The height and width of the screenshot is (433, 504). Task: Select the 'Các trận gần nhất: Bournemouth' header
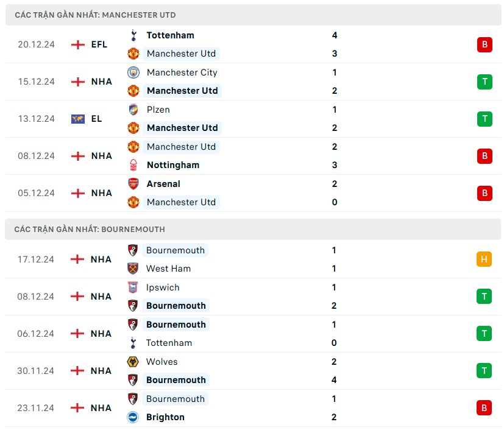pos(90,230)
